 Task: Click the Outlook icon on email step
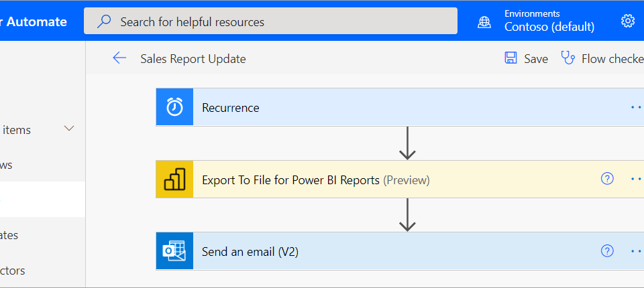click(174, 252)
